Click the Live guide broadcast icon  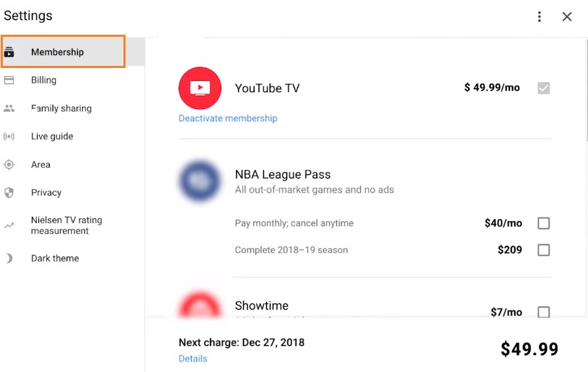point(9,136)
